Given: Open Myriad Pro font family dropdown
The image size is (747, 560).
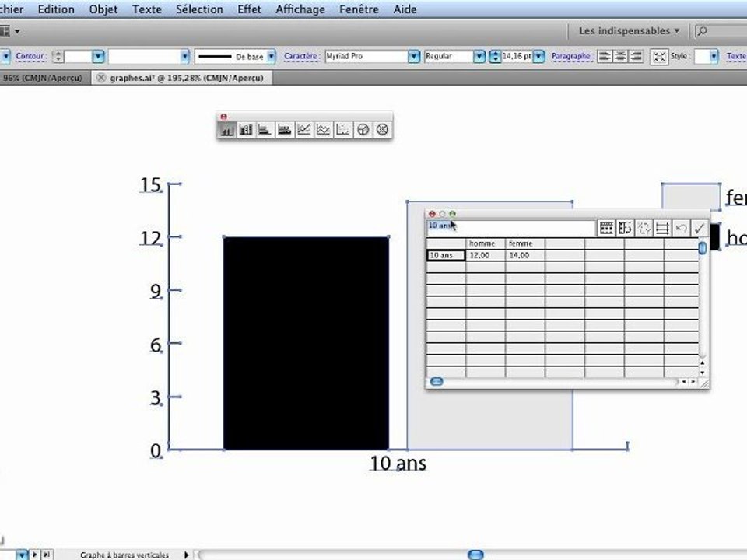Looking at the screenshot, I should pos(413,56).
